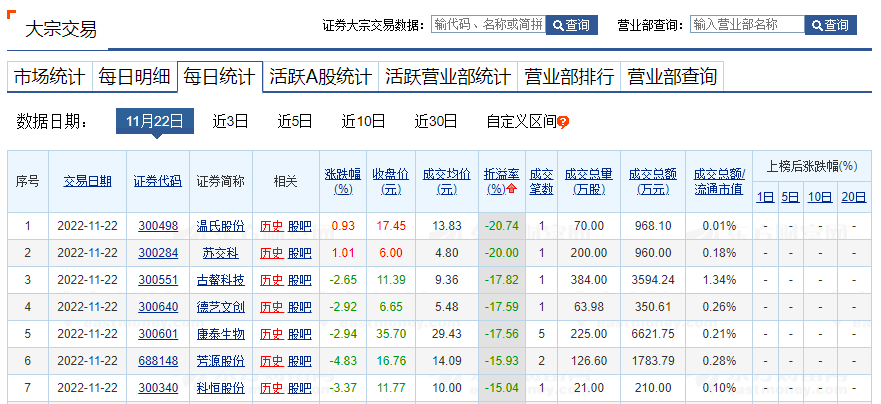The image size is (881, 404).
Task: Open the 营业部排行 tab
Action: coord(569,76)
